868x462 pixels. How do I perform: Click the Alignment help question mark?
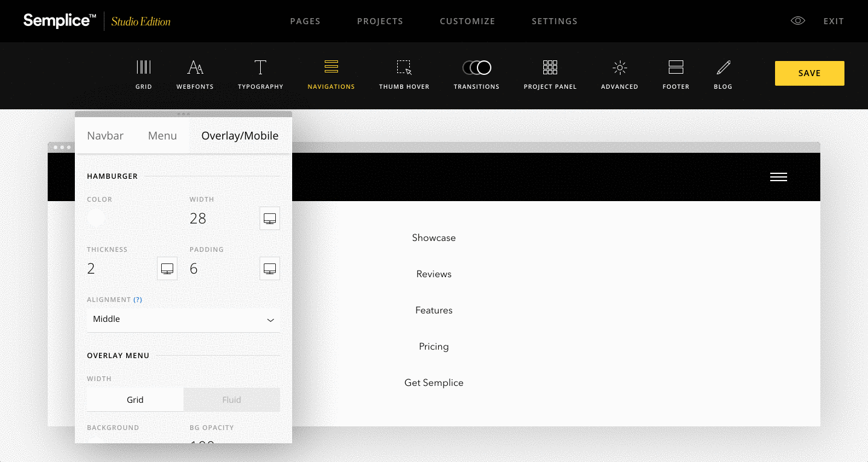tap(138, 299)
